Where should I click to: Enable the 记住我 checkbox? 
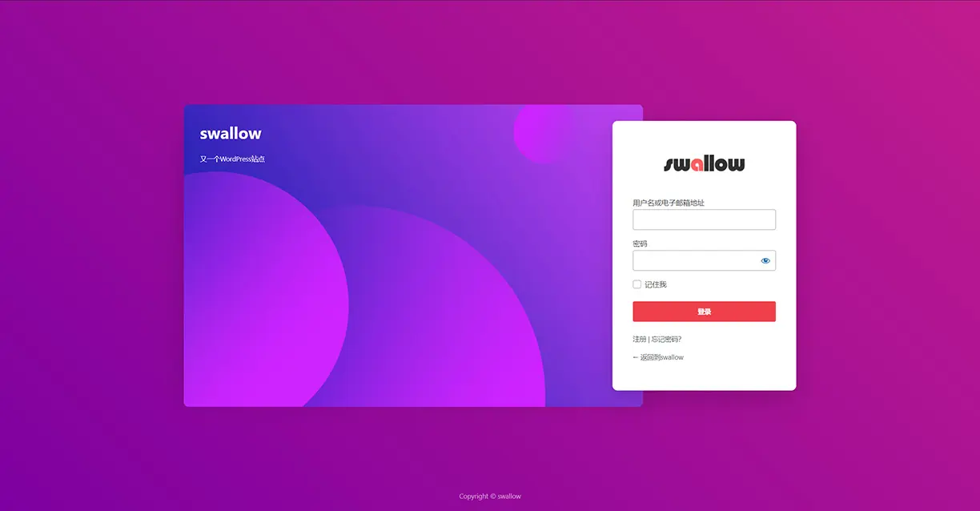pyautogui.click(x=637, y=284)
